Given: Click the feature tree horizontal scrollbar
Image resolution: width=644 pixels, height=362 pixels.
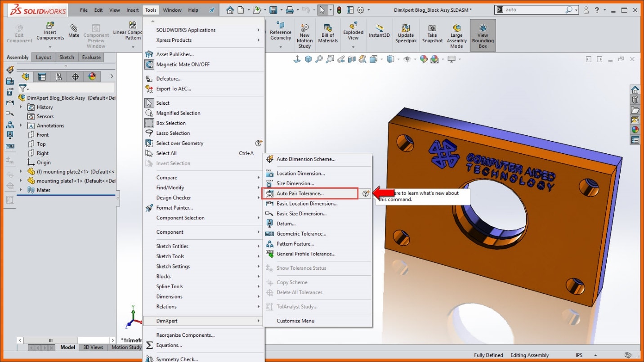Looking at the screenshot, I should [66, 340].
